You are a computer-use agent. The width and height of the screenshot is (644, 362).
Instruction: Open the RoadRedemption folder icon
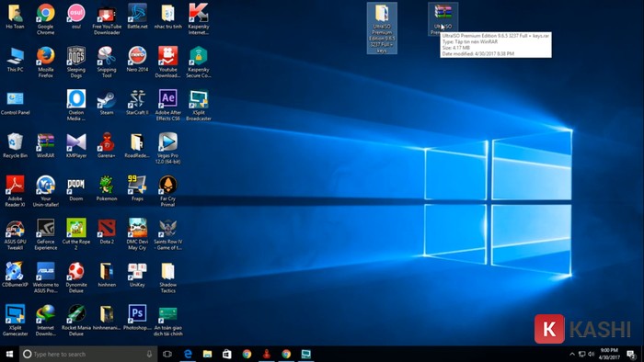pyautogui.click(x=137, y=145)
